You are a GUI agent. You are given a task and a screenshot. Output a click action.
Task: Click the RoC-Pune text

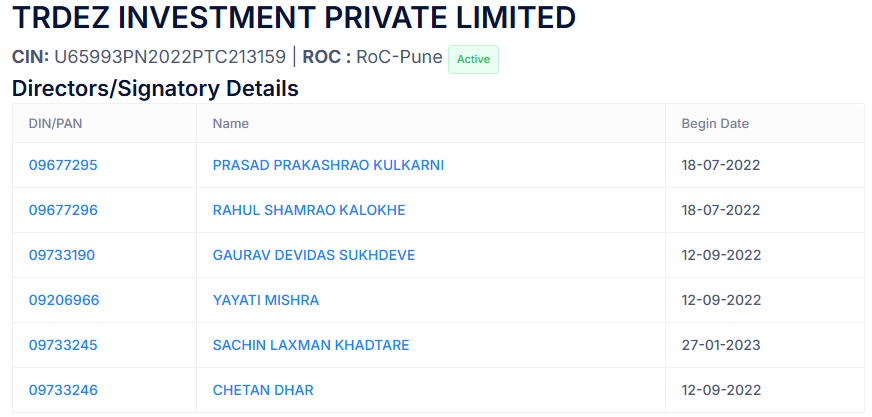[399, 57]
